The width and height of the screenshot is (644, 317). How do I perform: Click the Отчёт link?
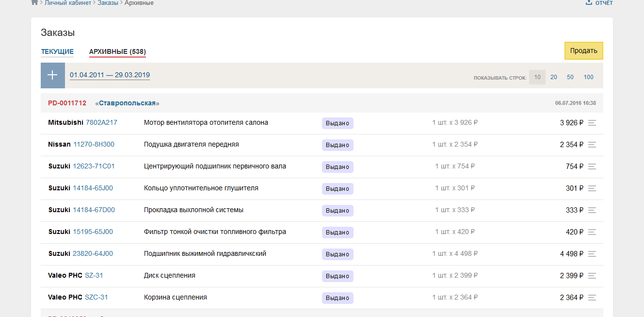click(604, 3)
